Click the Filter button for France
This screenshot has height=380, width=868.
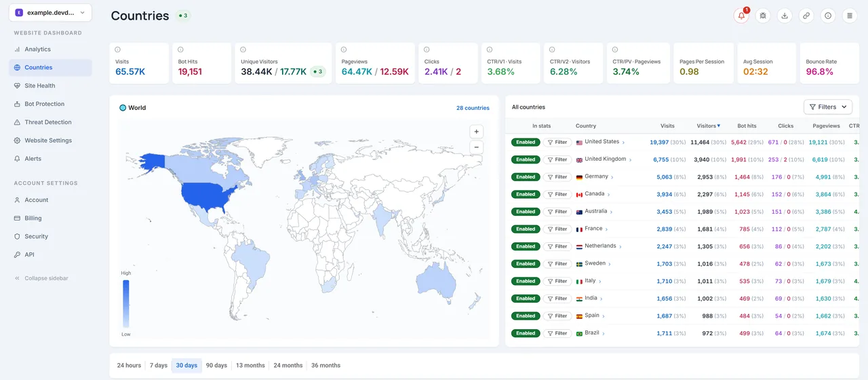557,229
